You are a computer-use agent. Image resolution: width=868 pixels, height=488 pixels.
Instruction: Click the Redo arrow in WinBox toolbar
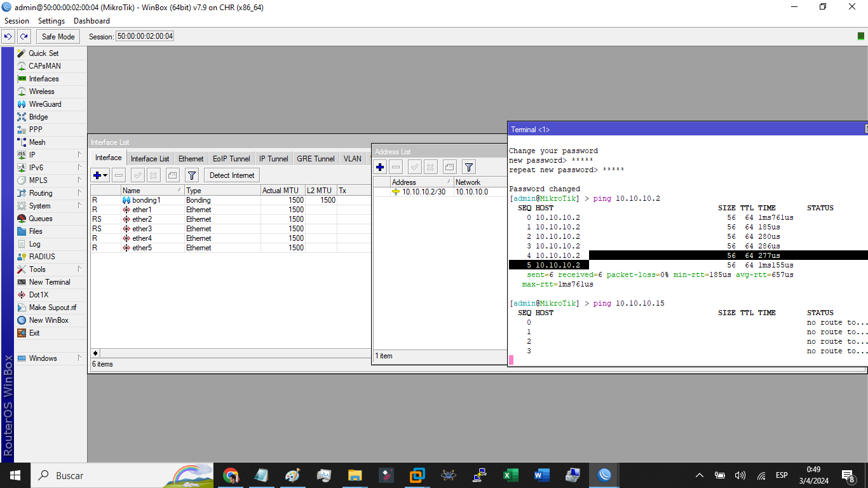tap(24, 36)
